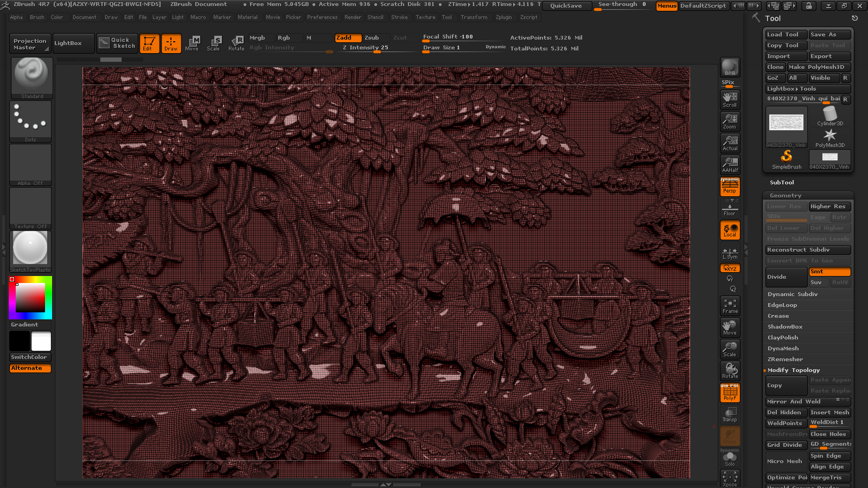Screen dimensions: 868x488
Task: Select the SketchToyPlastic material
Action: [30, 249]
